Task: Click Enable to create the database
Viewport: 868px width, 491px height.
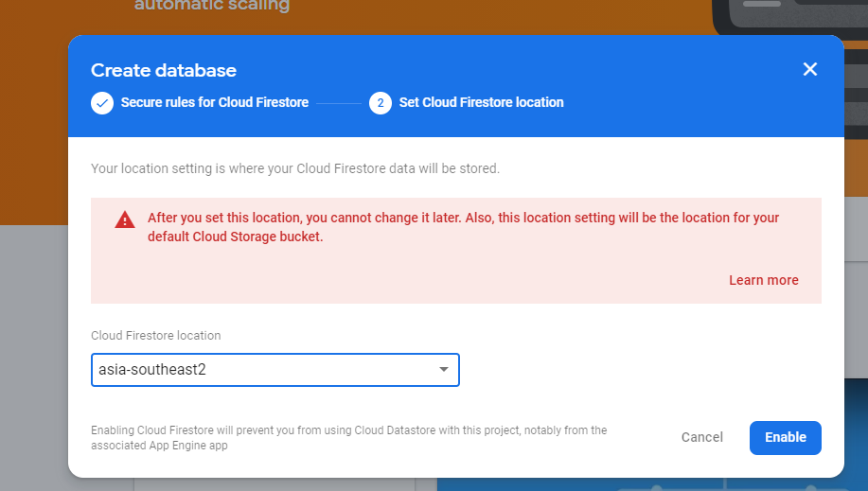Action: (785, 437)
